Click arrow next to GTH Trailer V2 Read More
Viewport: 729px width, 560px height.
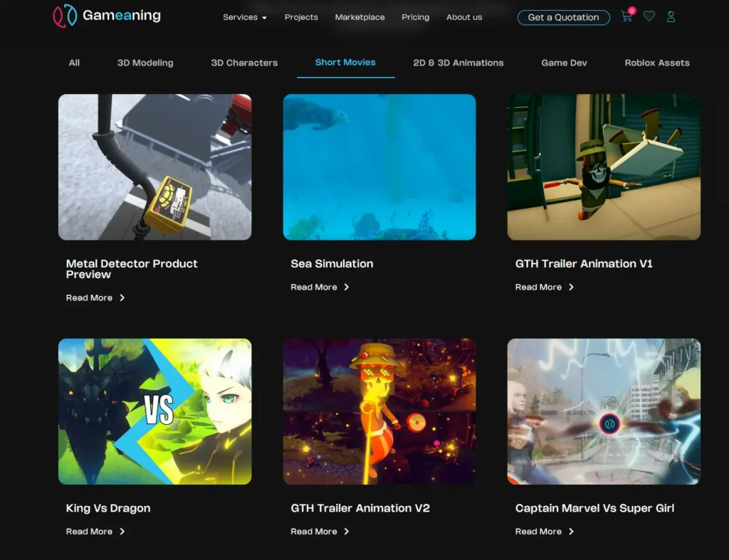point(347,532)
